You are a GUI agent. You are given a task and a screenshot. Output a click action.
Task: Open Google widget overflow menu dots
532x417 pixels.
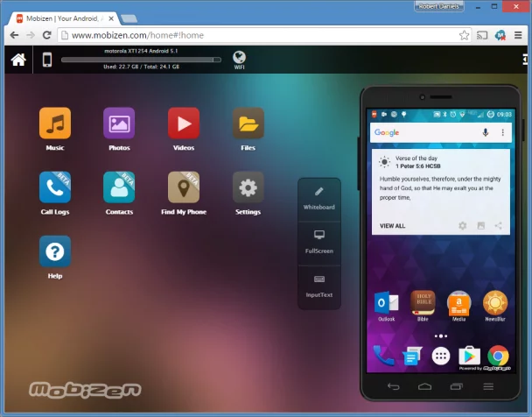503,132
